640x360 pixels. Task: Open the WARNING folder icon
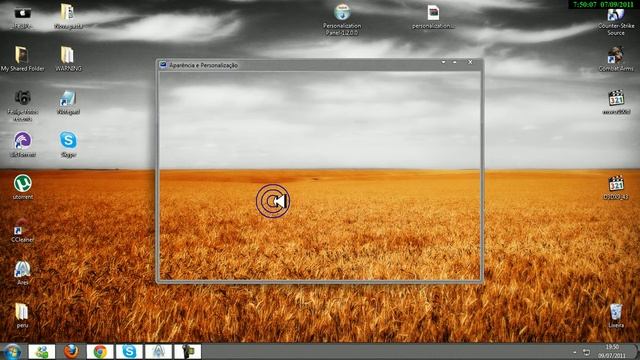click(x=67, y=55)
